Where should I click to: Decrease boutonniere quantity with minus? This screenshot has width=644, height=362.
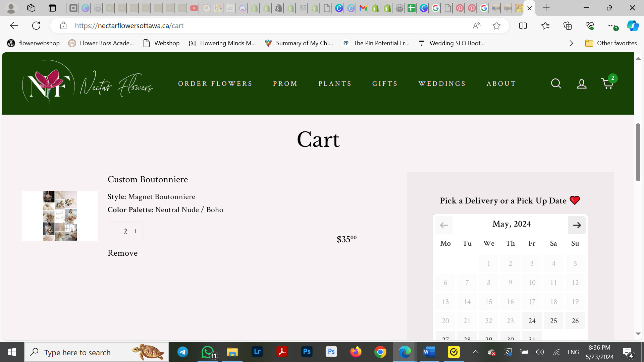click(x=115, y=231)
